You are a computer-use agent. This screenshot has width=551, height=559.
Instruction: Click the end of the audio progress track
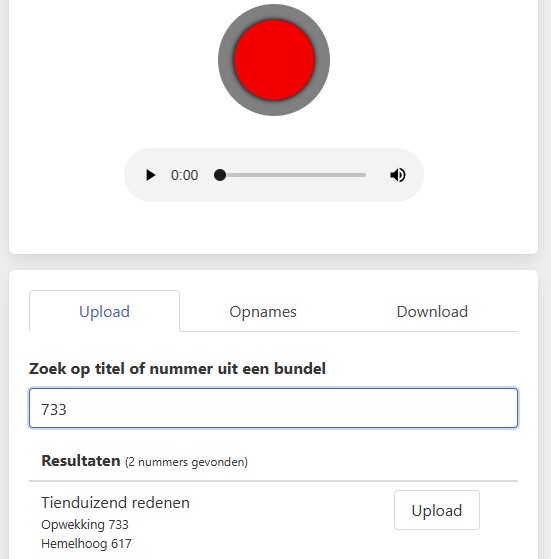click(x=364, y=175)
